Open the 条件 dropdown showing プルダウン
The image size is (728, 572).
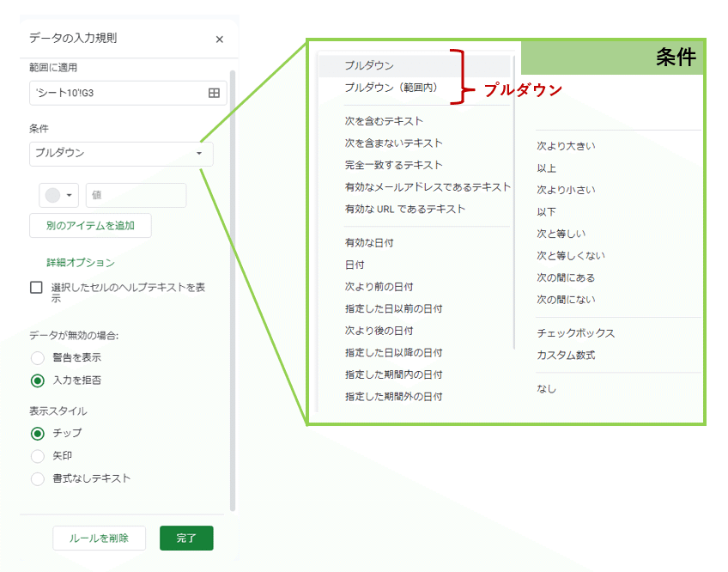120,155
